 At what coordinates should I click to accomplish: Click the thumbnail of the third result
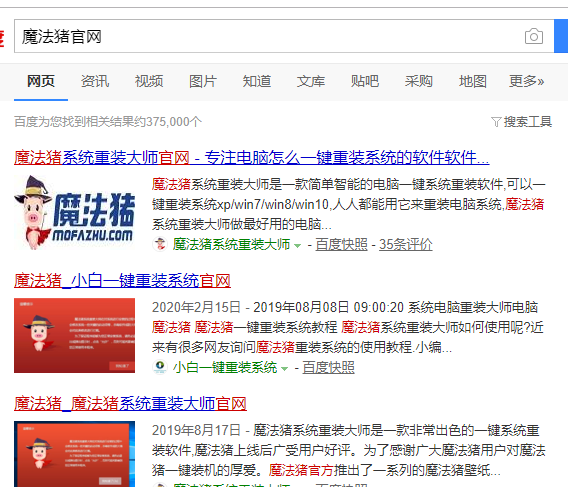(74, 454)
